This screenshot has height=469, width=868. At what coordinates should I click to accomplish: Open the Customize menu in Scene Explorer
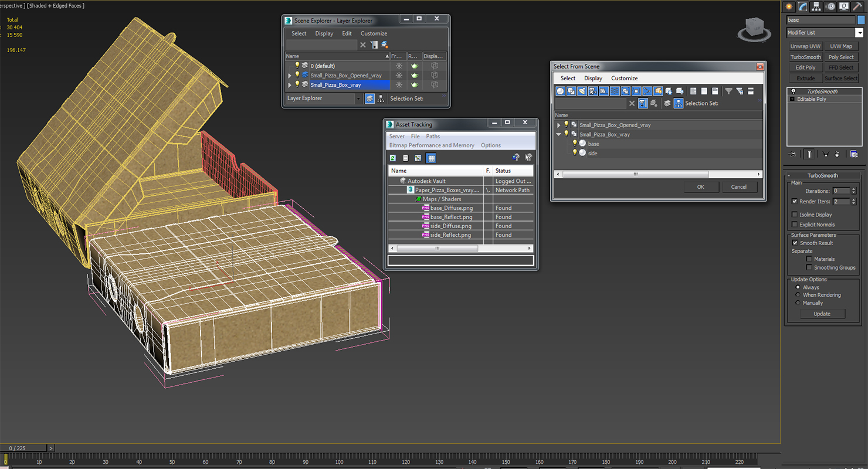pos(374,33)
